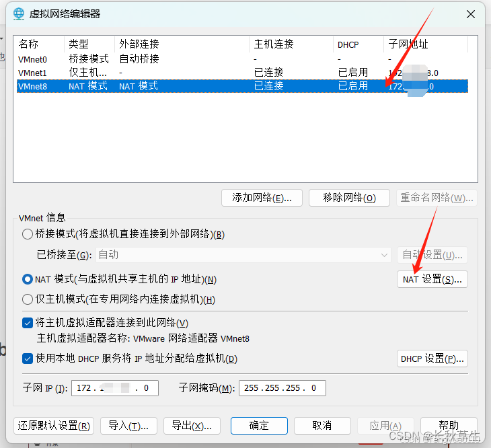
Task: Click the 应用(A) button
Action: click(385, 426)
